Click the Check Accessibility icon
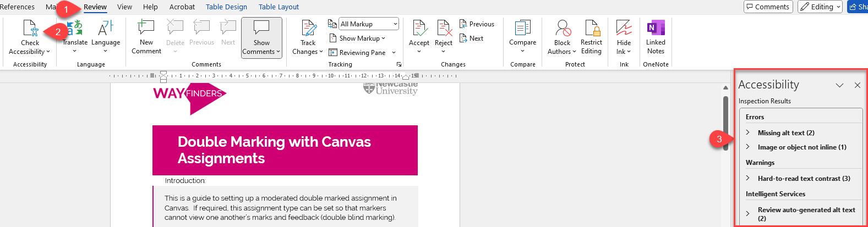868x227 pixels. 30,29
